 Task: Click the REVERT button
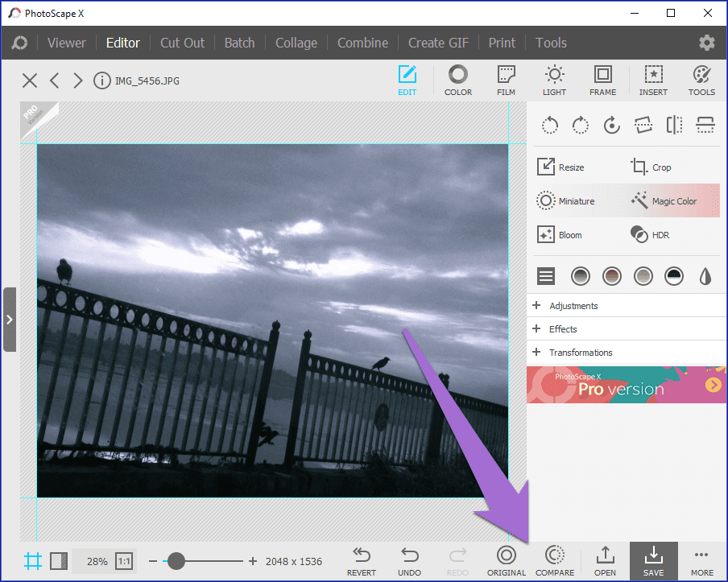click(x=362, y=561)
